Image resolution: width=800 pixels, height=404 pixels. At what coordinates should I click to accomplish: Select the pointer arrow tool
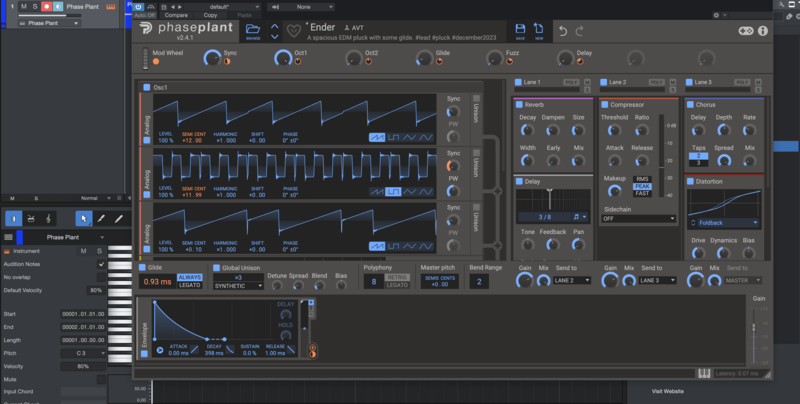tap(83, 218)
